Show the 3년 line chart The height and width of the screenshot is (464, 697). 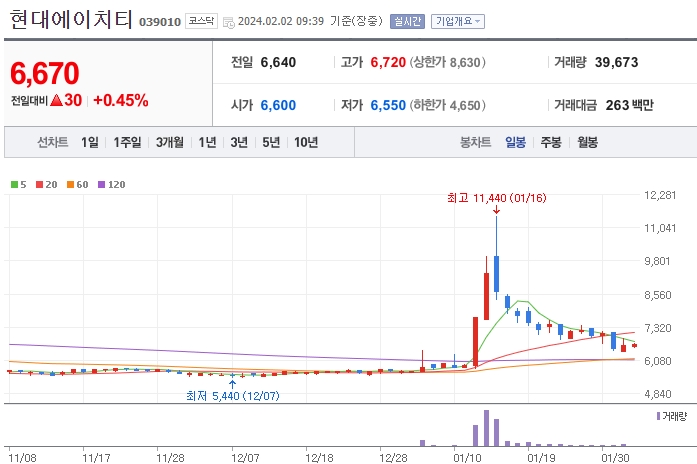[239, 142]
